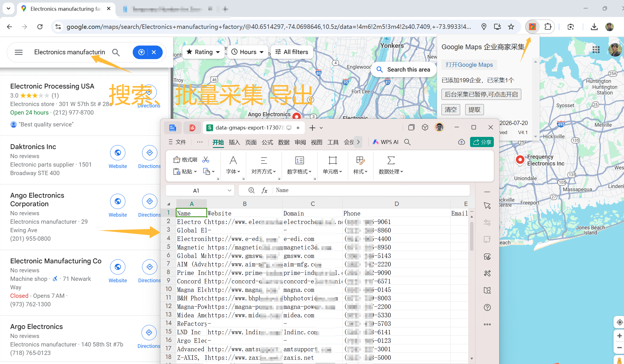Open the 文件 file menu
Viewport: 624px width, 364px height.
[x=177, y=142]
